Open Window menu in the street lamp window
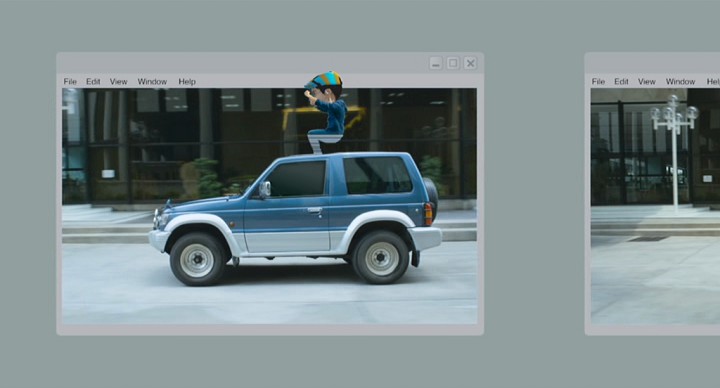 [x=680, y=81]
